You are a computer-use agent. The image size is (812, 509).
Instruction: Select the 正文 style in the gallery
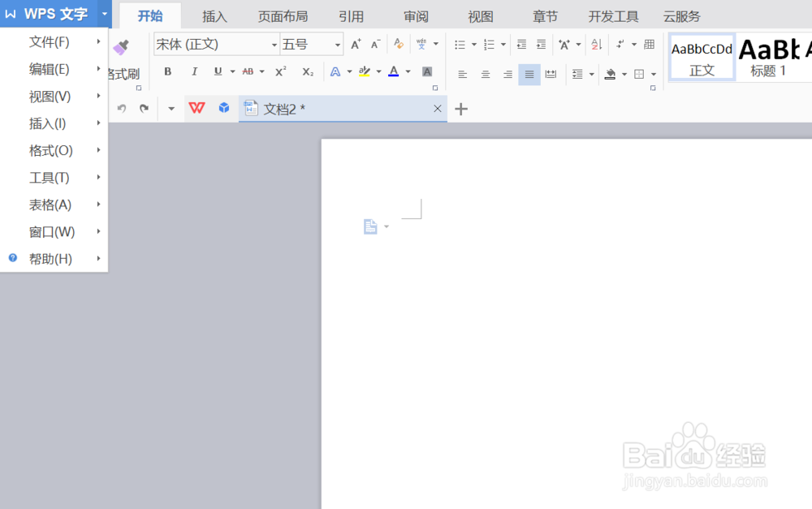[701, 57]
